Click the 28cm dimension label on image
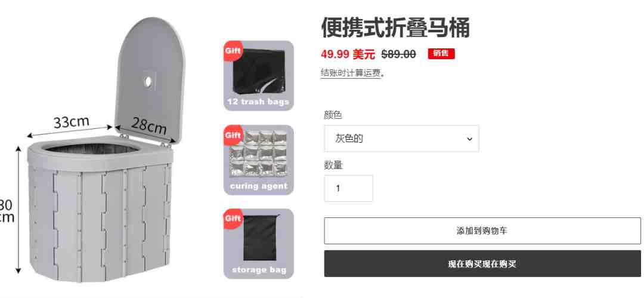Image resolution: width=644 pixels, height=298 pixels. [148, 125]
